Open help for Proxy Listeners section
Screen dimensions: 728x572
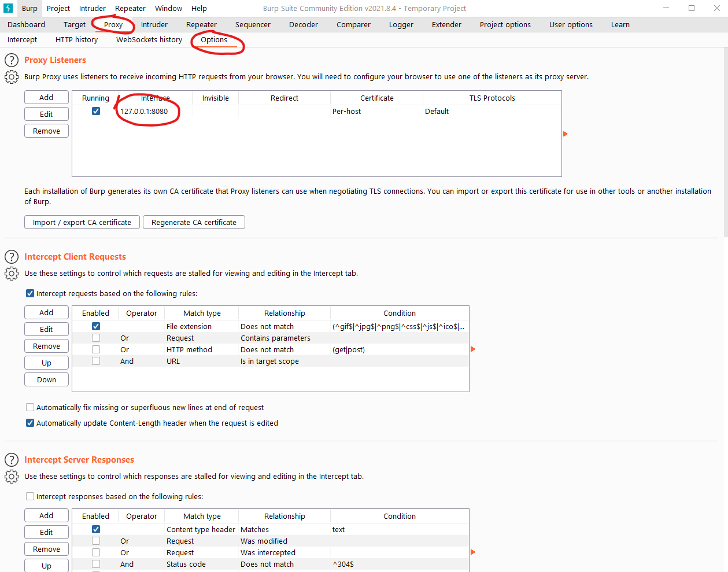pos(12,60)
